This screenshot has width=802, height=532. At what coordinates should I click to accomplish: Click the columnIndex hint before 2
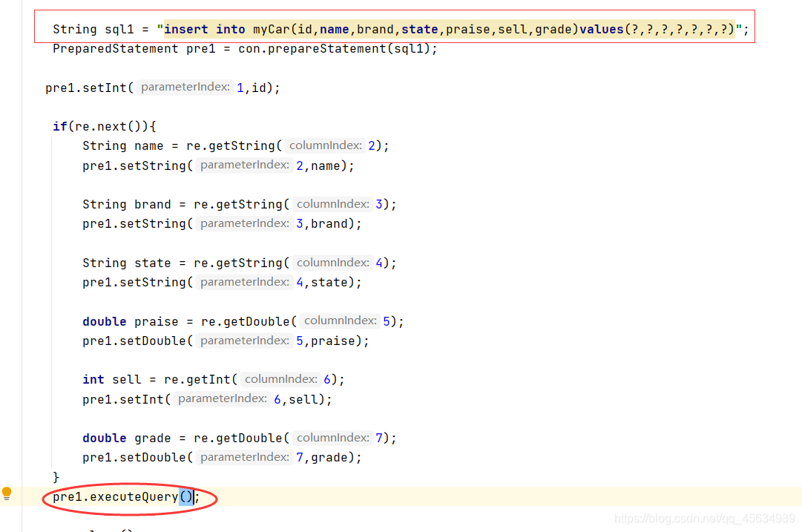(x=325, y=145)
